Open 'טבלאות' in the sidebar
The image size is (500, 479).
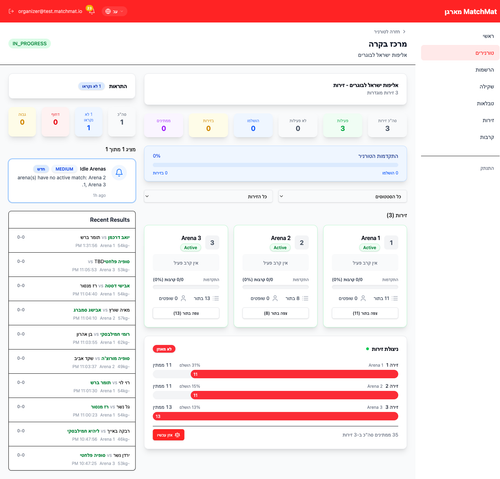[x=460, y=103]
